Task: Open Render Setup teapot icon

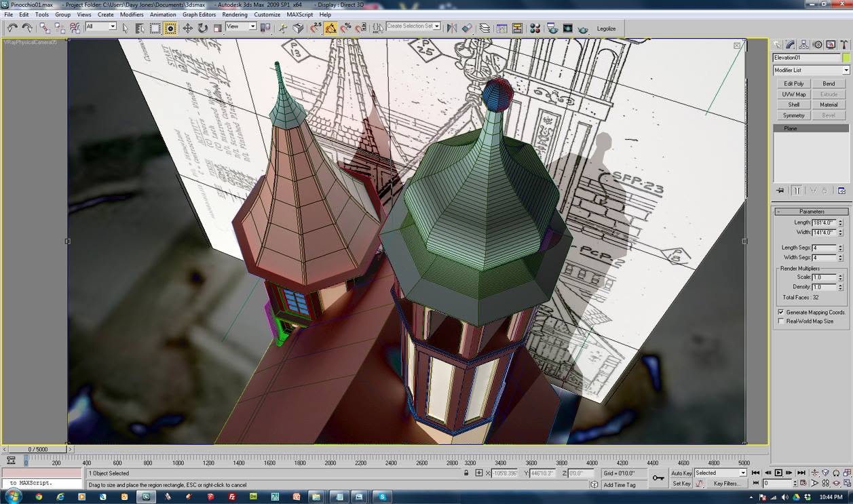Action: click(552, 28)
